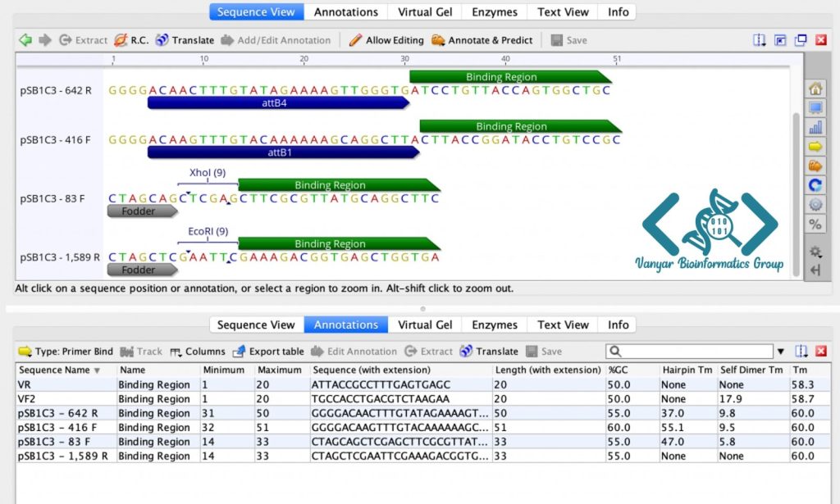
Task: Open split view options in upper viewer
Action: pyautogui.click(x=759, y=40)
